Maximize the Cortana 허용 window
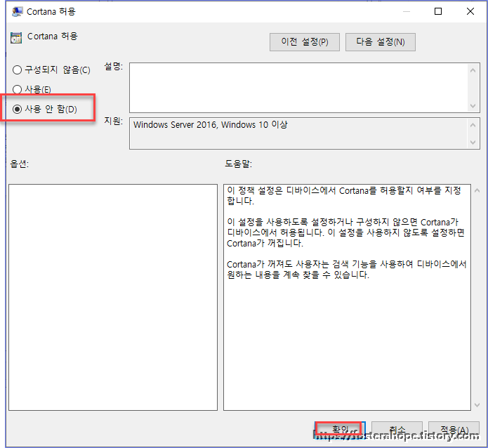Image resolution: width=488 pixels, height=448 pixels. (x=438, y=11)
